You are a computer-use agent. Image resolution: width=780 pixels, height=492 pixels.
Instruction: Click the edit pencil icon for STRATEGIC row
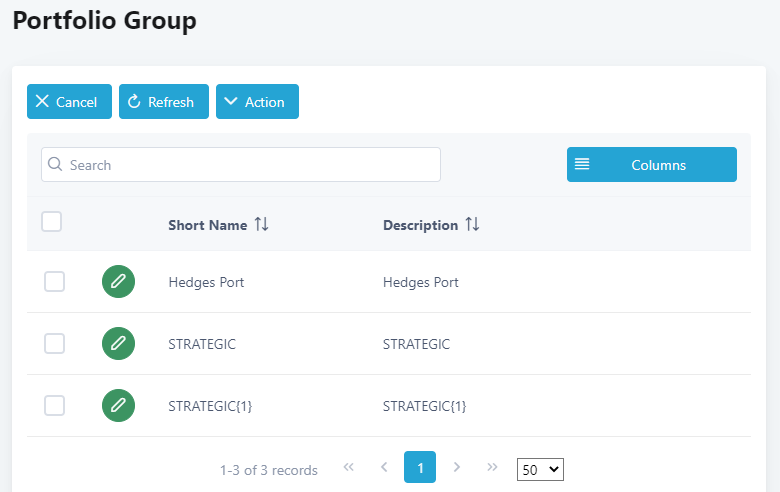pyautogui.click(x=118, y=344)
